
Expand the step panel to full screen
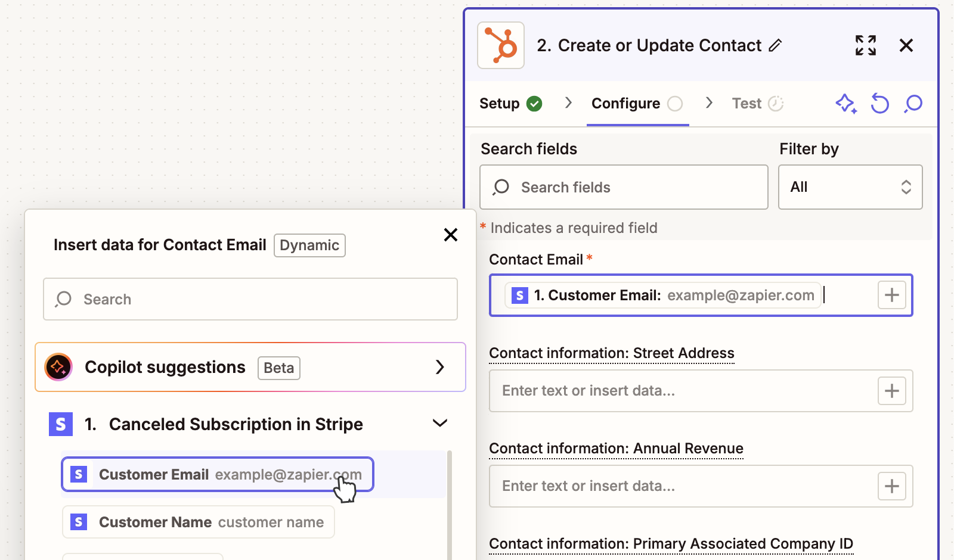[866, 45]
